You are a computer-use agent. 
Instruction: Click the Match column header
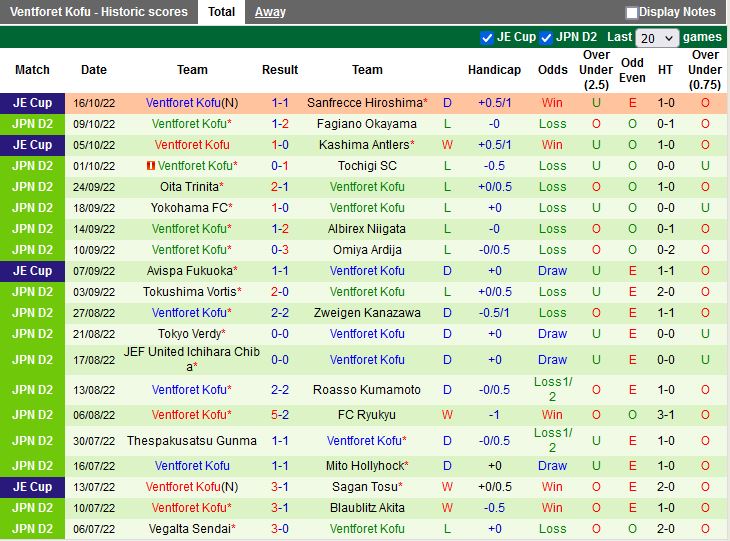point(32,70)
